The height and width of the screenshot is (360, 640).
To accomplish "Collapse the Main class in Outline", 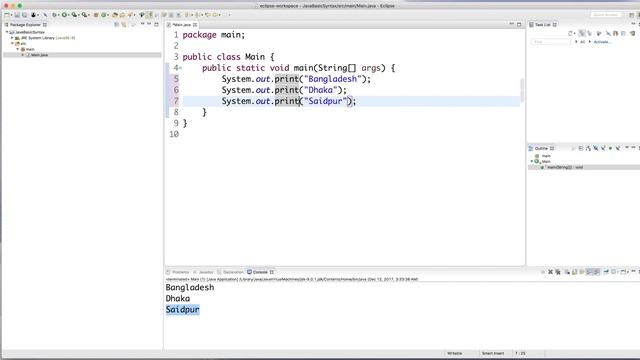I will (x=532, y=162).
